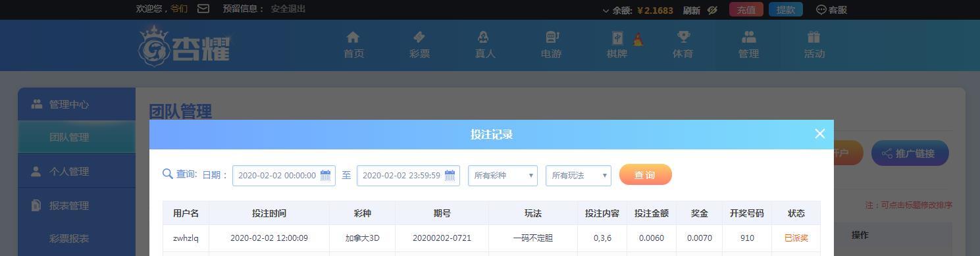Click 安全退出 to log out
980x256 pixels.
288,9
